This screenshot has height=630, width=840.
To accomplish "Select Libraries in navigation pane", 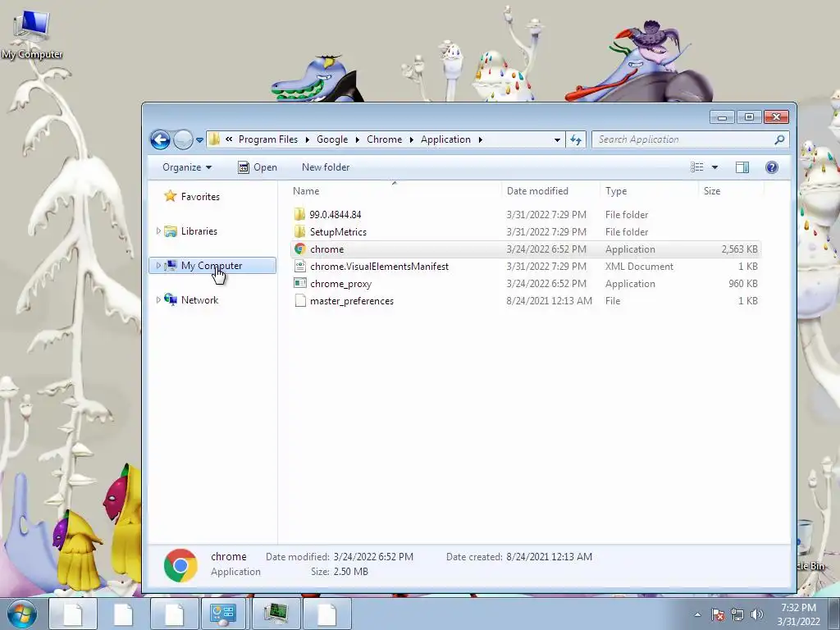I will [199, 231].
